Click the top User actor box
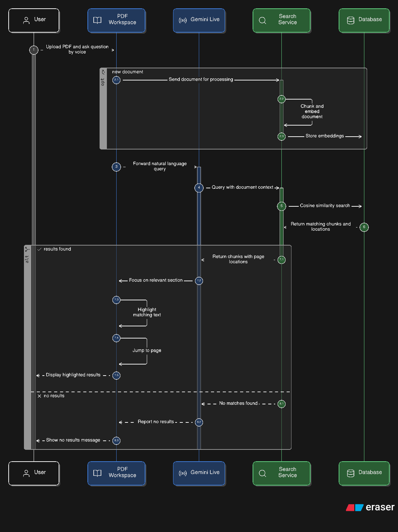 point(34,20)
